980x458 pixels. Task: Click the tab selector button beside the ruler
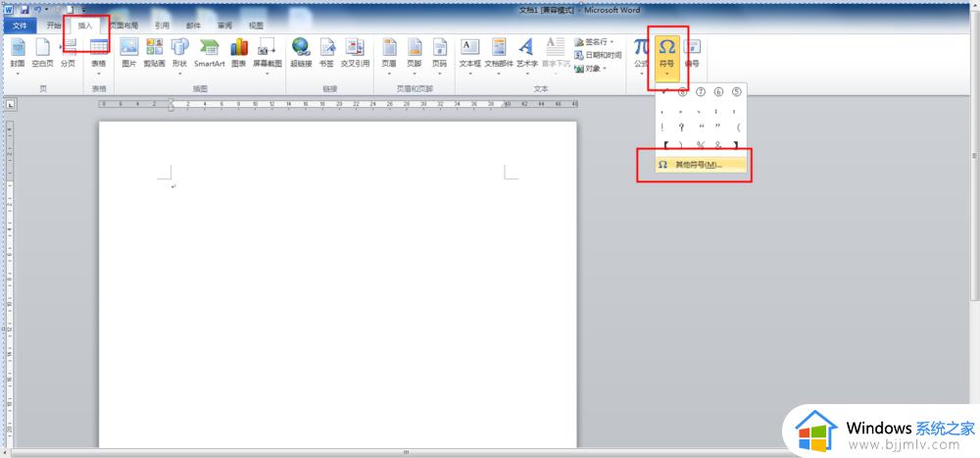pos(11,105)
